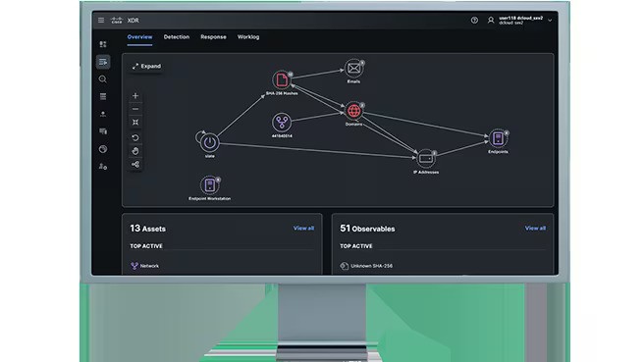The width and height of the screenshot is (644, 362).
Task: View all 13 Assets
Action: click(x=303, y=229)
